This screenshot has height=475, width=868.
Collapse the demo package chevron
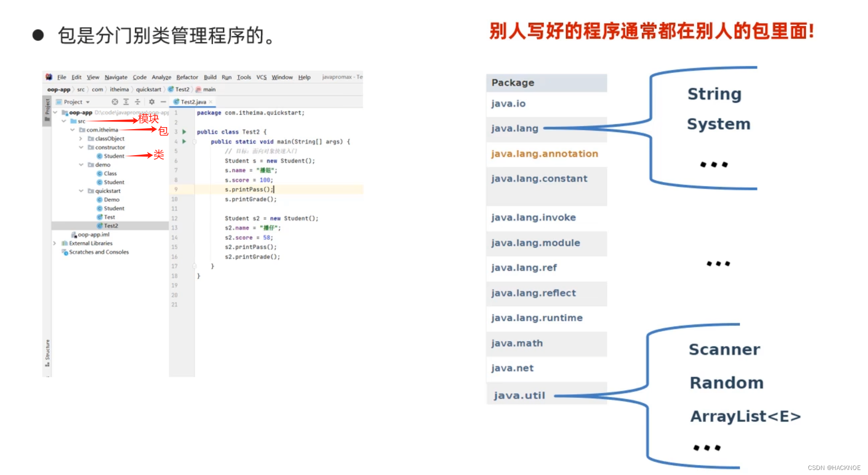coord(81,165)
